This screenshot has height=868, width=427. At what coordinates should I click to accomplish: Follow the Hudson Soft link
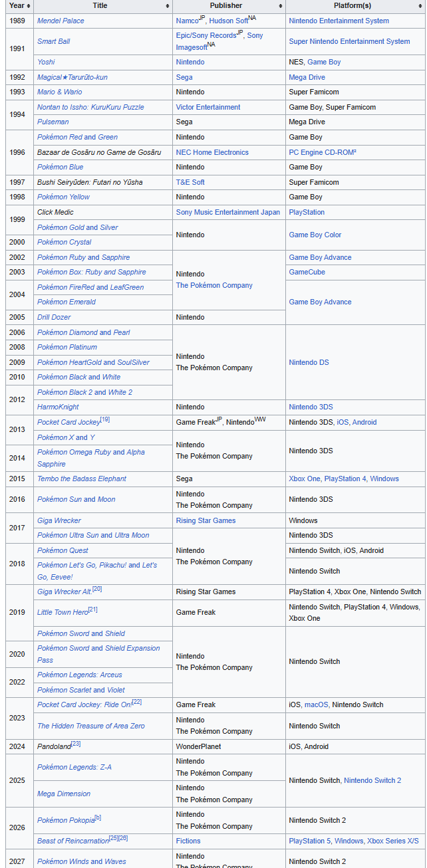click(x=228, y=21)
